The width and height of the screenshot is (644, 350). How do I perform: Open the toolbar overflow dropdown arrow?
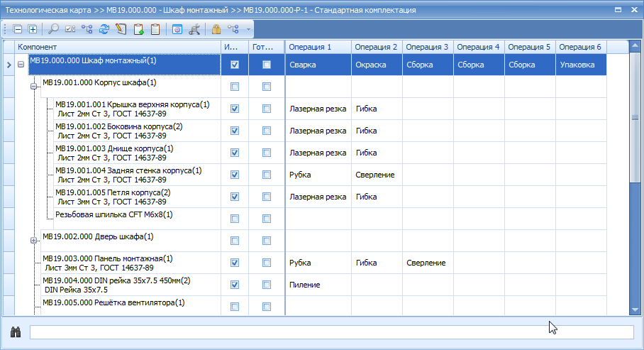tap(248, 29)
